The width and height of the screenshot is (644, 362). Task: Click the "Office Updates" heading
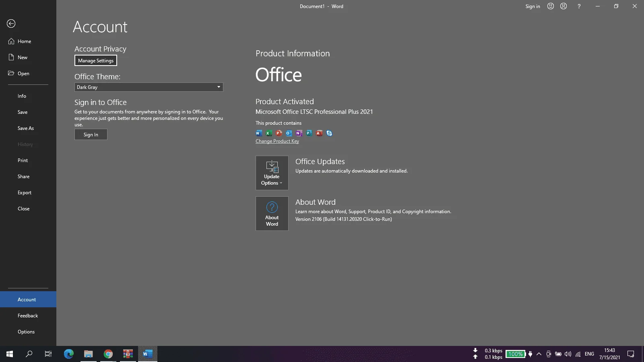pyautogui.click(x=320, y=162)
